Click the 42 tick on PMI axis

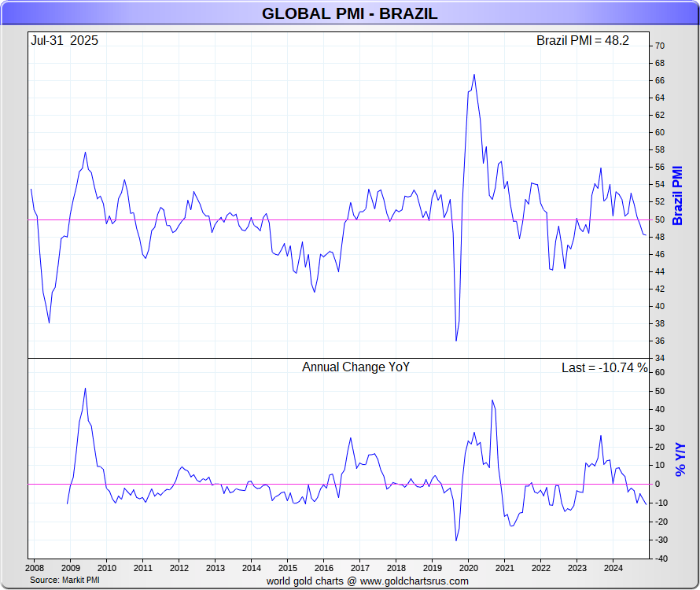tap(660, 289)
